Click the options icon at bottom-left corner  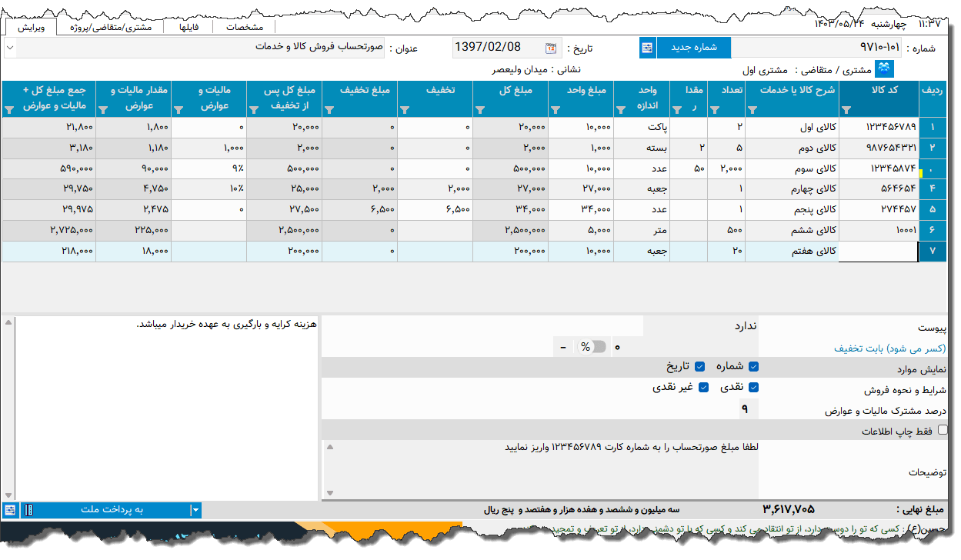9,509
